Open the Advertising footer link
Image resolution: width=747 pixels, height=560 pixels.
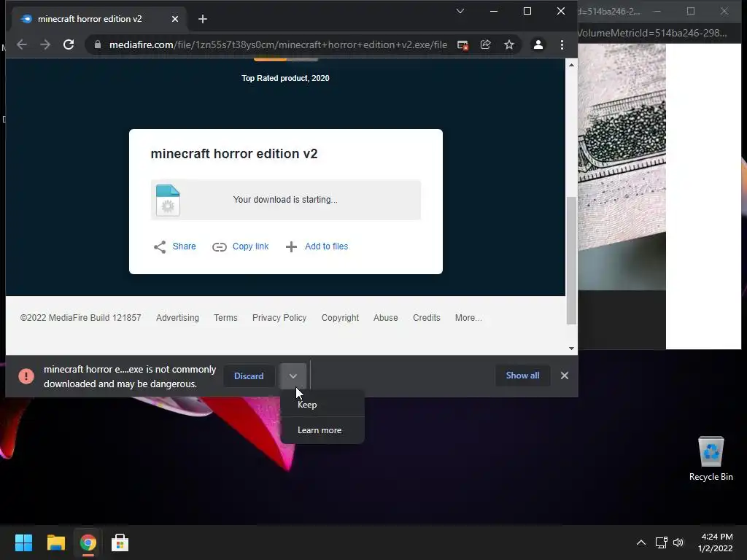(x=177, y=318)
